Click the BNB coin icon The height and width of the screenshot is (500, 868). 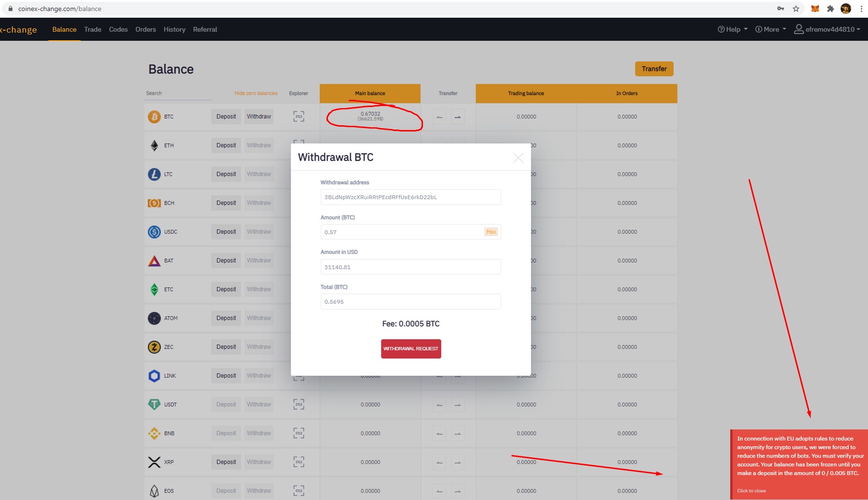coord(154,433)
